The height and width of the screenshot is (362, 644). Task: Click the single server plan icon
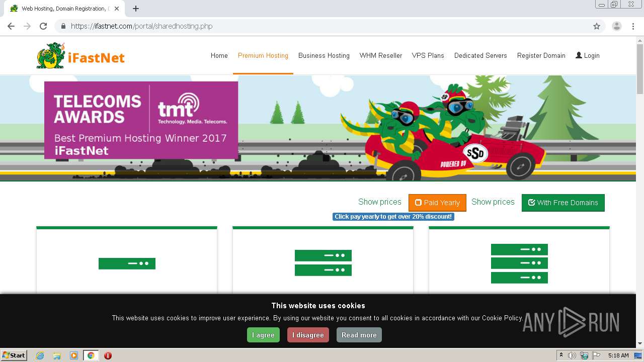pos(127,263)
